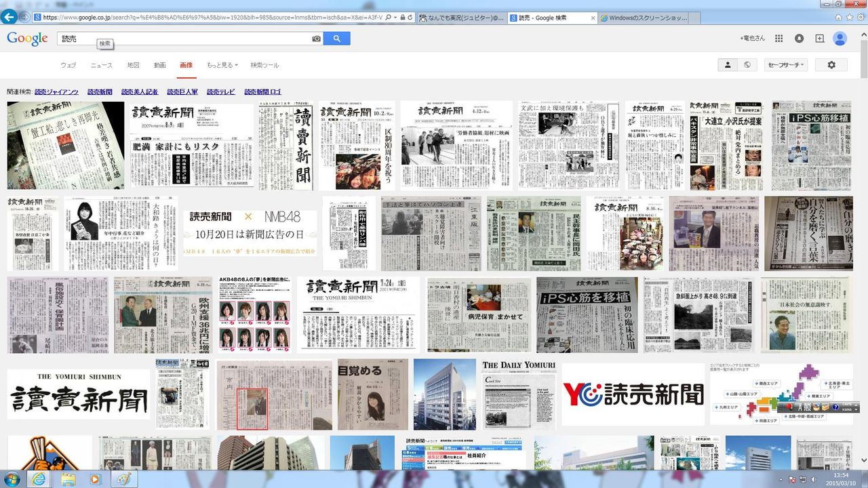The width and height of the screenshot is (868, 488).
Task: Open the AKB48 eight-portrait newspaper thumbnail
Action: pos(255,314)
